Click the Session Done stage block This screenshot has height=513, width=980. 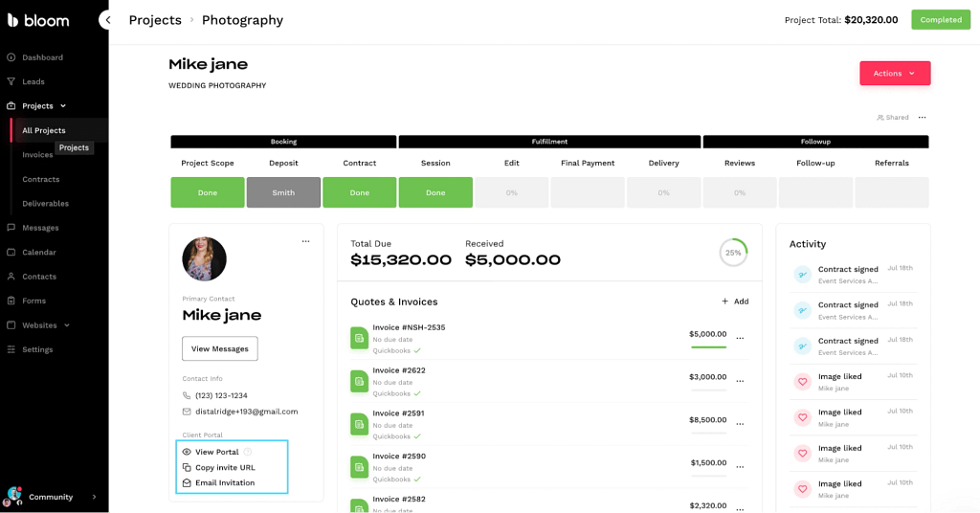[x=435, y=192]
